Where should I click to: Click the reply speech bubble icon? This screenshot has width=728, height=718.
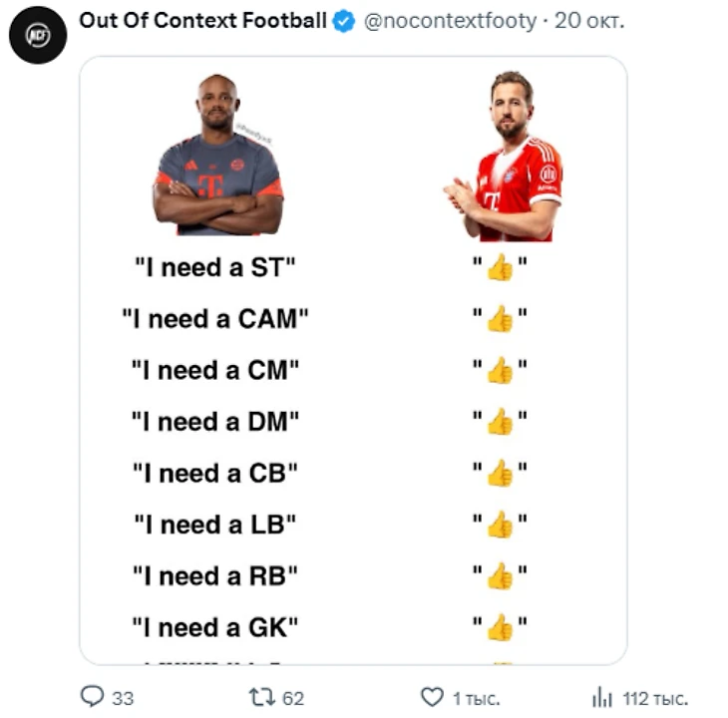[x=92, y=697]
